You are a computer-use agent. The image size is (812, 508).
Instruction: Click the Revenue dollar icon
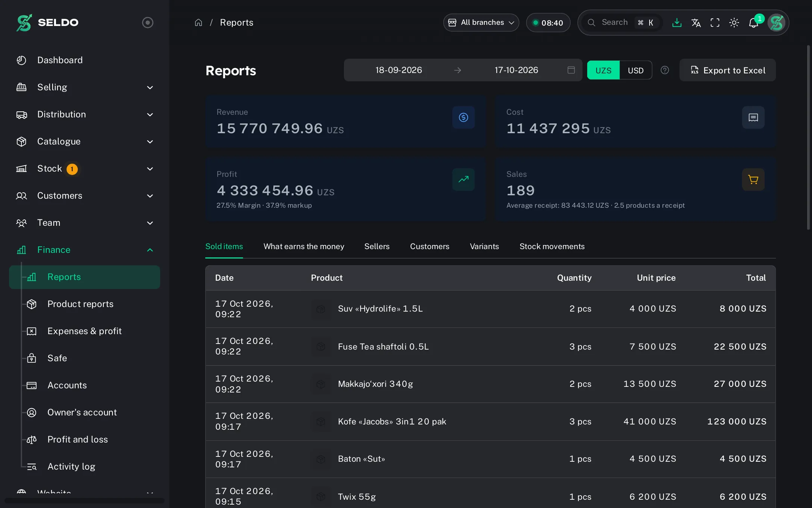point(464,117)
